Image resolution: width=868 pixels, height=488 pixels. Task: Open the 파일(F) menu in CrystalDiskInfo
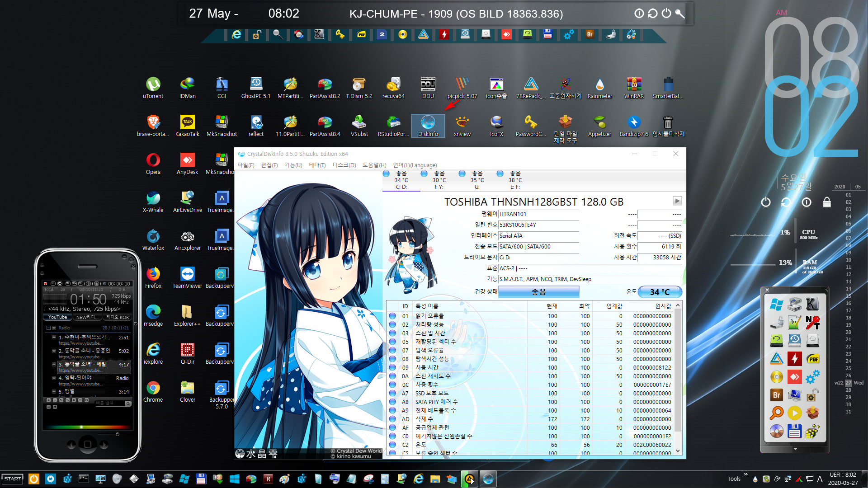[x=245, y=165]
